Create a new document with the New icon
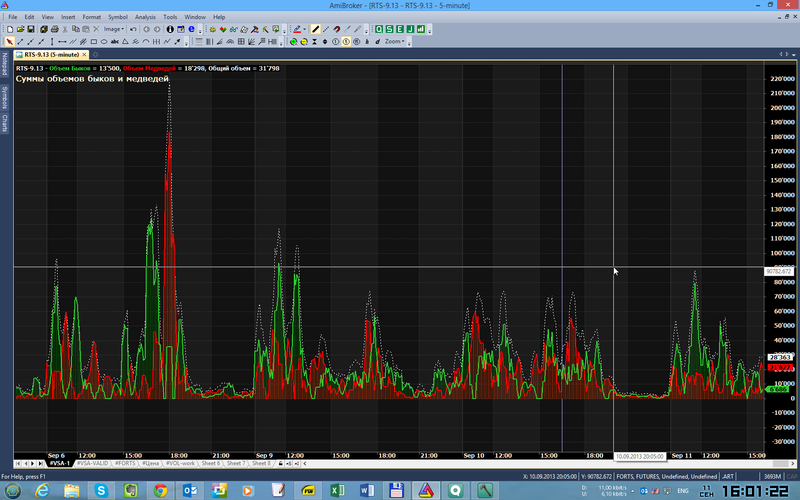This screenshot has height=500, width=800. [x=10, y=29]
